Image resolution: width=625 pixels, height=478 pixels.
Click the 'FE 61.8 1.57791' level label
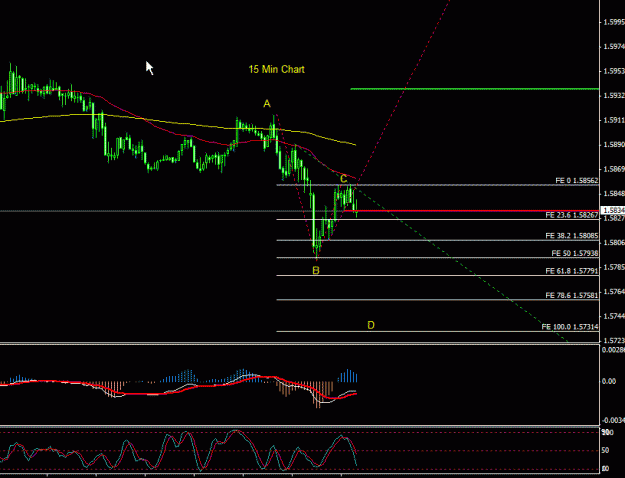pyautogui.click(x=572, y=271)
